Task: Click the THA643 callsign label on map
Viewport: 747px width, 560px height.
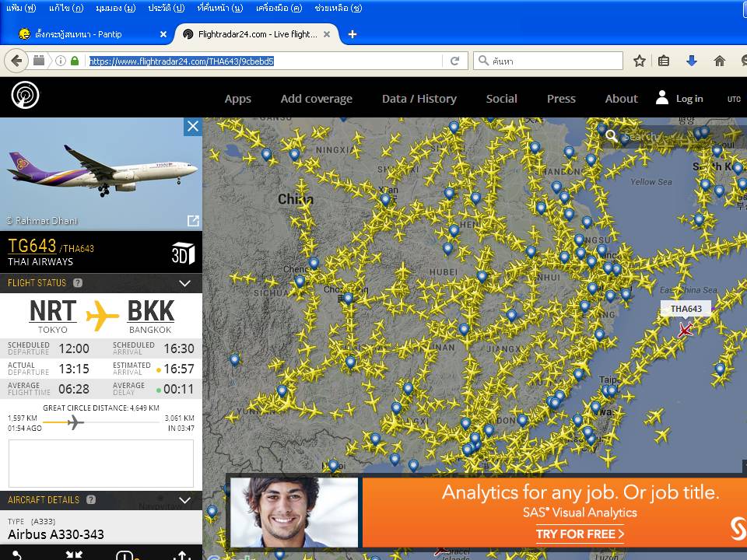Action: pyautogui.click(x=686, y=309)
